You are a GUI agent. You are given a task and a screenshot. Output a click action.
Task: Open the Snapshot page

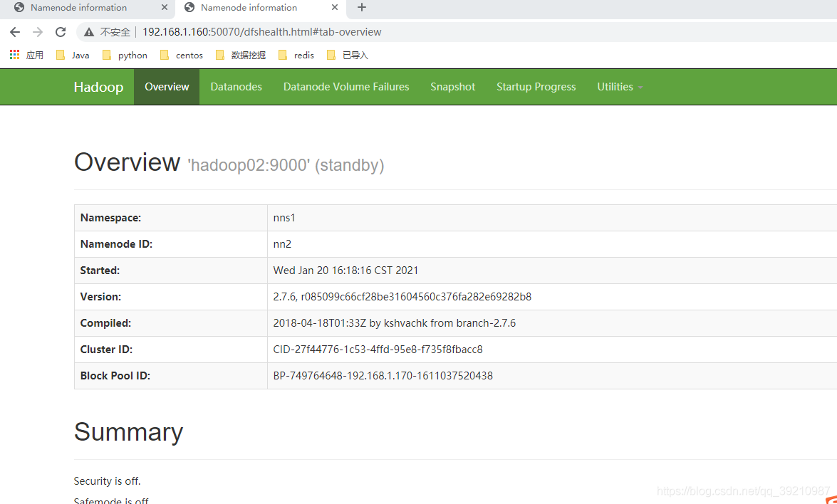point(452,87)
